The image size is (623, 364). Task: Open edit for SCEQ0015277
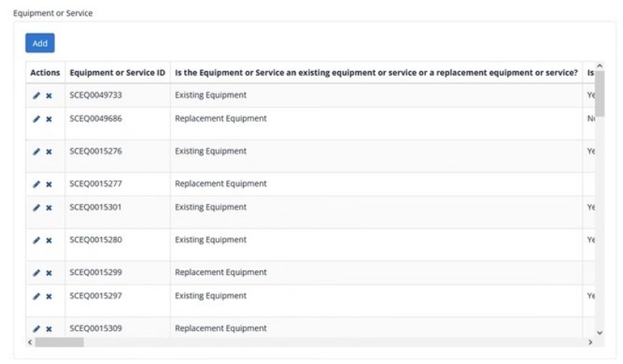tap(36, 185)
